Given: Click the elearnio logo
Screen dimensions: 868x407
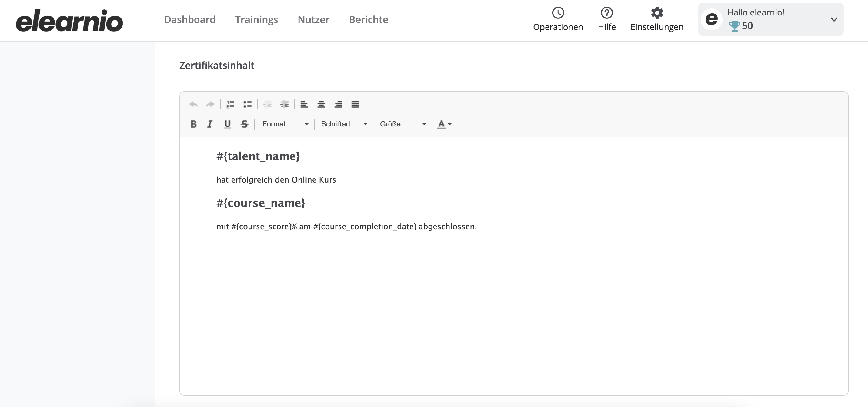Looking at the screenshot, I should point(69,21).
